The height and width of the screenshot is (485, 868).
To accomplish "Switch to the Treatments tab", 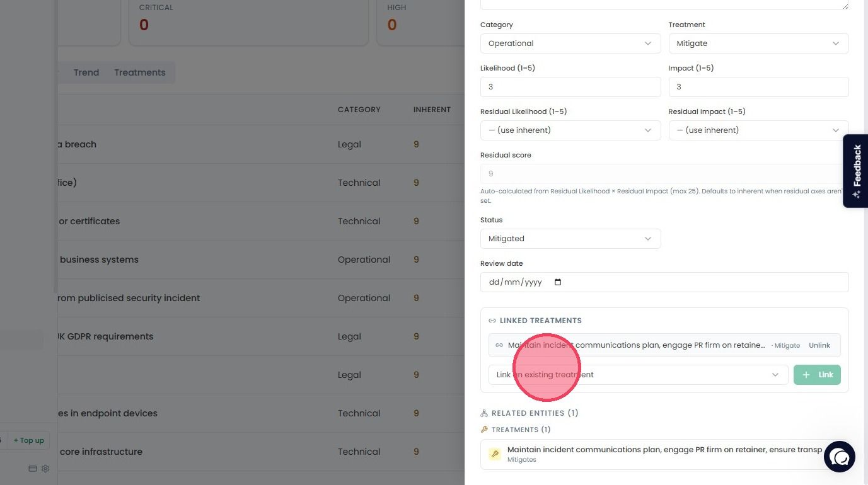I will coord(140,72).
